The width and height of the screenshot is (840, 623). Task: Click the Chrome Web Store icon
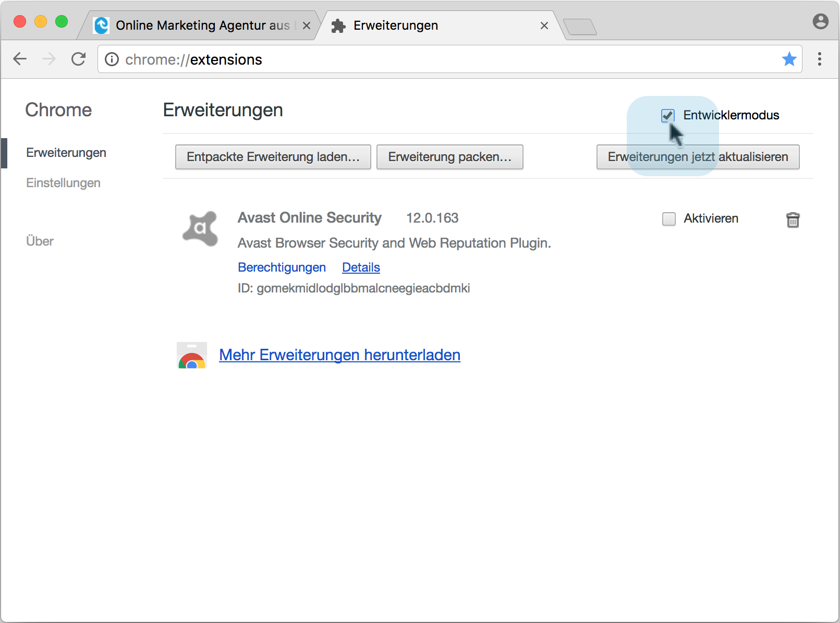192,355
